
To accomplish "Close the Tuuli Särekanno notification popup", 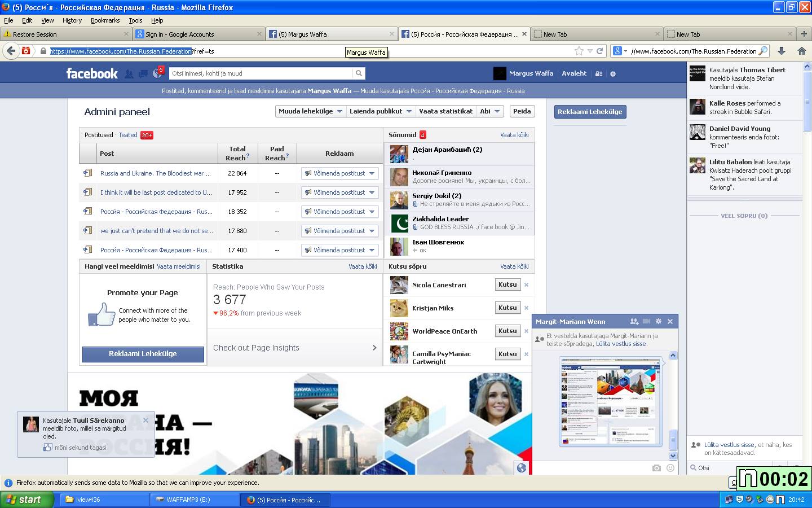I will point(145,421).
